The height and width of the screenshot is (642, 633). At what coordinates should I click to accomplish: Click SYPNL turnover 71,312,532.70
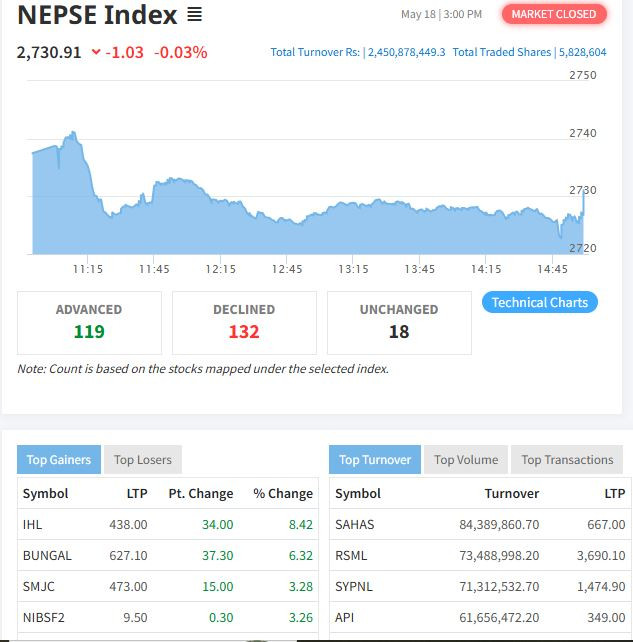click(x=499, y=586)
